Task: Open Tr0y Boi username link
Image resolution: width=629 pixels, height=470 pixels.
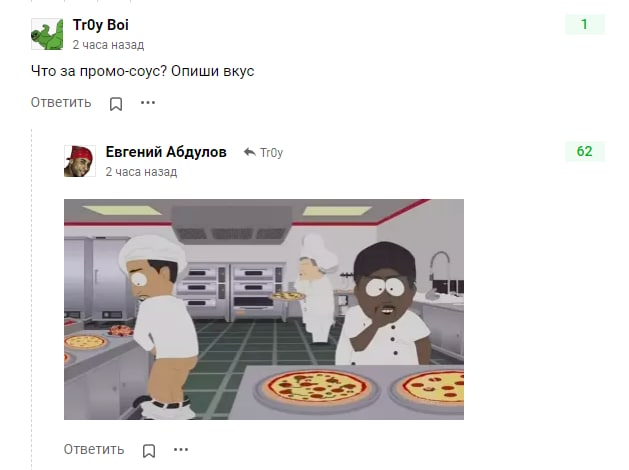Action: tap(101, 25)
